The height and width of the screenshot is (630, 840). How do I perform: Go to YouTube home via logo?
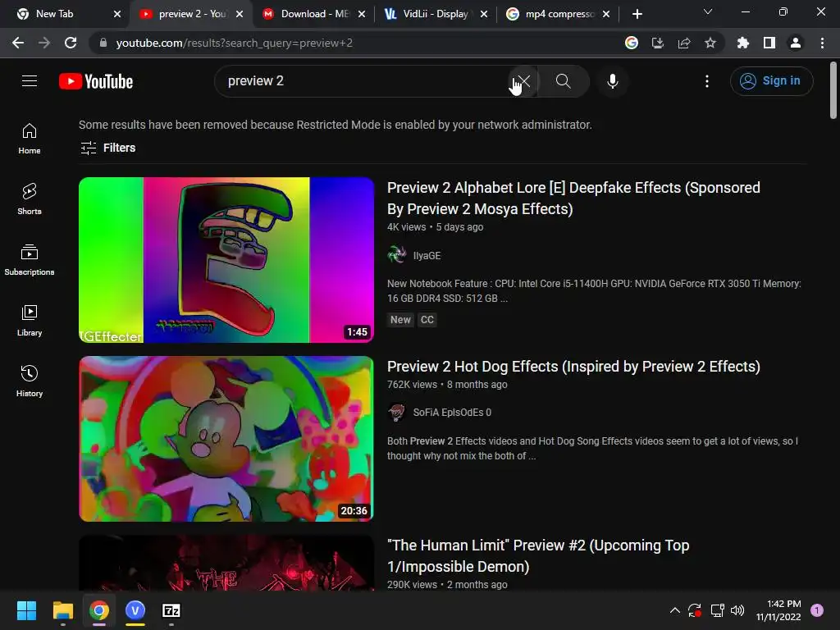(x=96, y=81)
